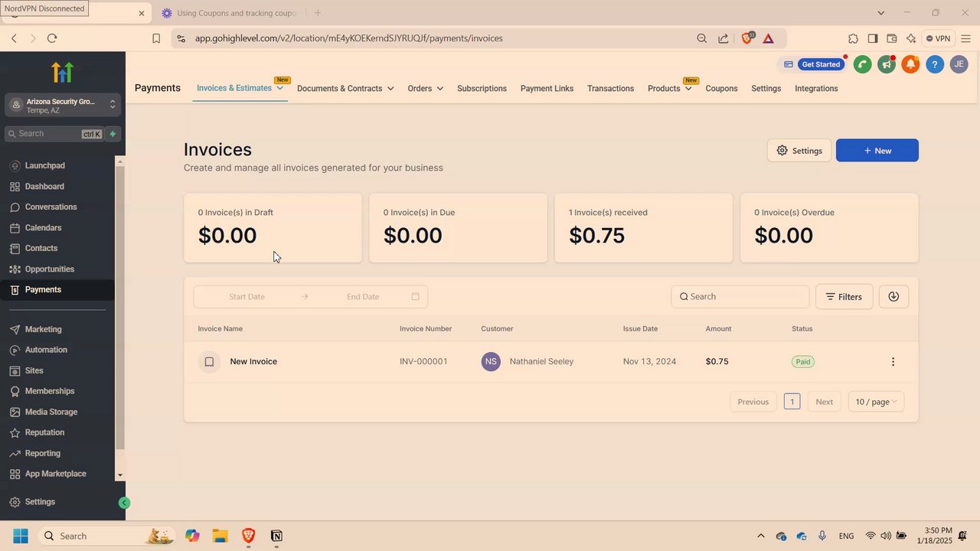Viewport: 980px width, 551px height.
Task: Open browser extensions puzzle icon
Action: tap(853, 38)
